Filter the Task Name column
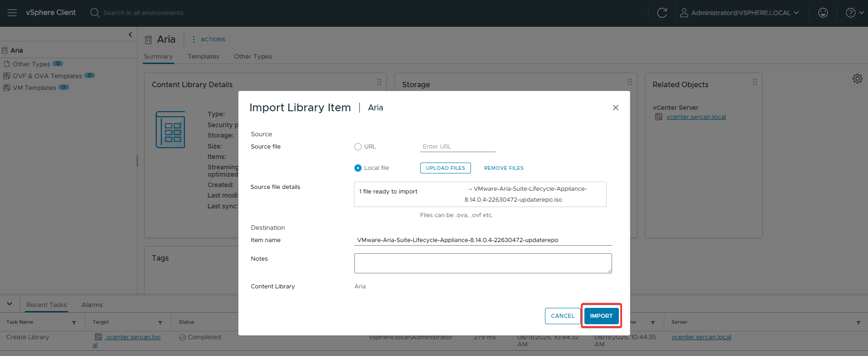This screenshot has height=356, width=868. [x=74, y=322]
